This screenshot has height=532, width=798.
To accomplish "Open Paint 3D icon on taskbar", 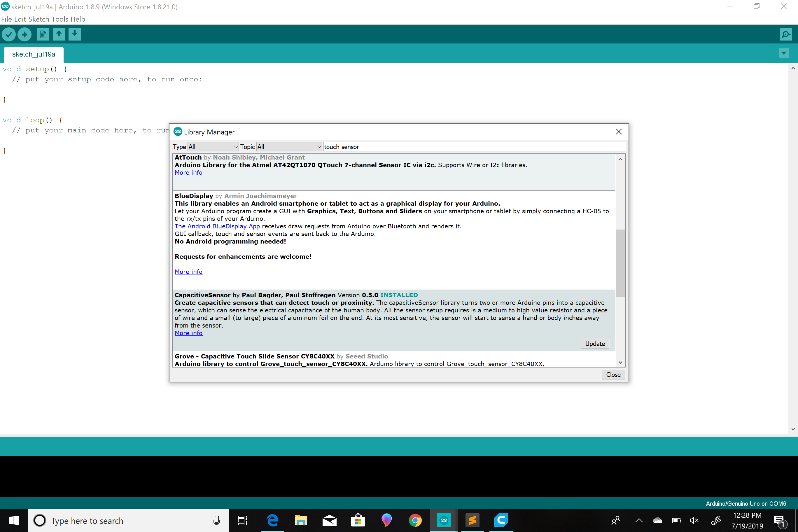I will pos(386,520).
